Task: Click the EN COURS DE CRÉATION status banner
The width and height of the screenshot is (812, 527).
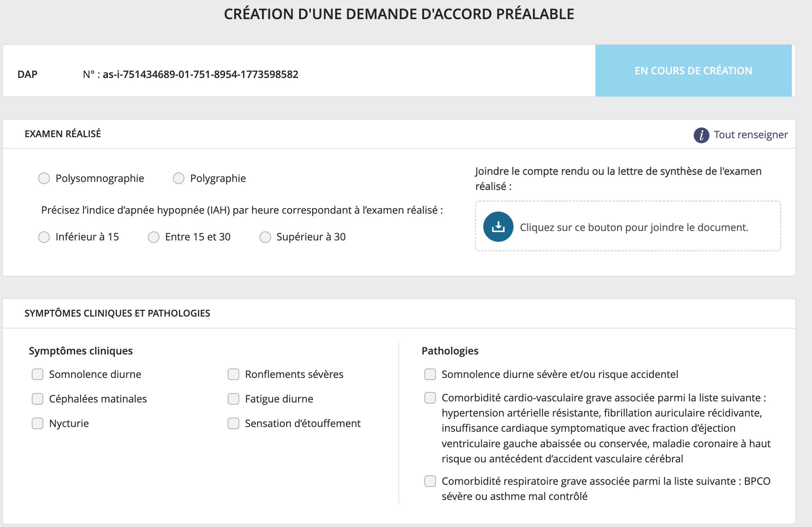Action: pyautogui.click(x=693, y=71)
